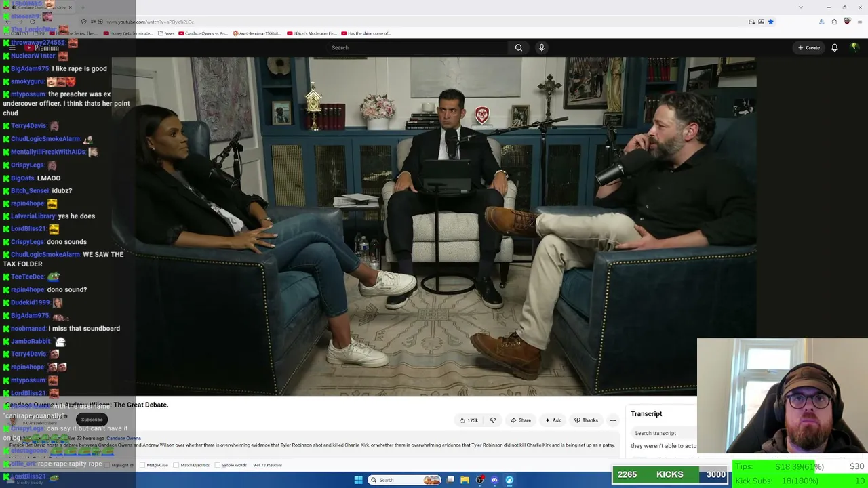Click chat username noobmanad
Viewport: 868px width, 488px height.
click(28, 329)
